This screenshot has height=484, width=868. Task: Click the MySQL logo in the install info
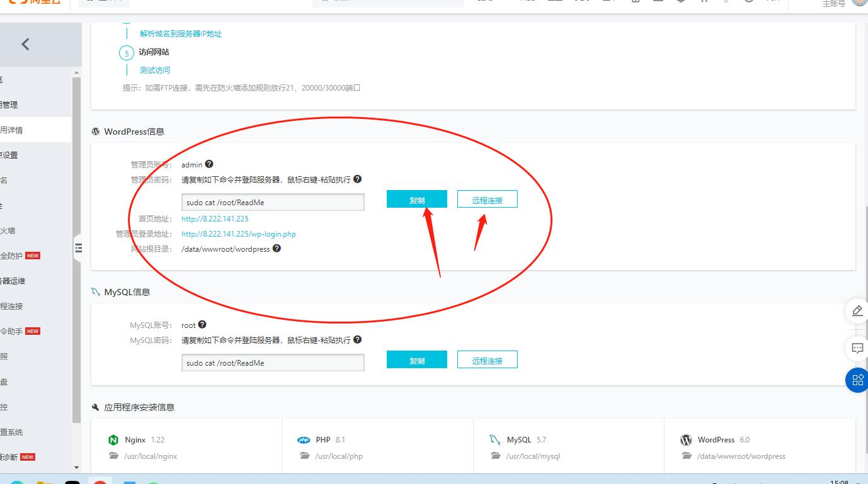495,440
